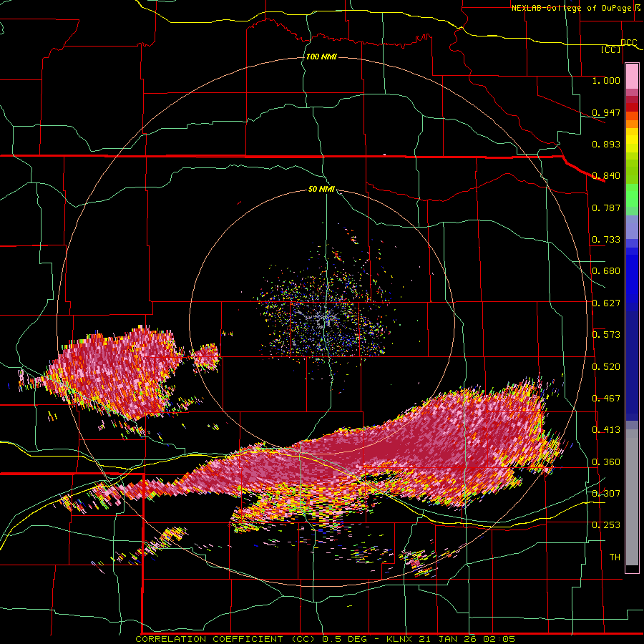The image size is (644, 644).
Task: Click the 0.573 color scale value
Action: pos(606,335)
